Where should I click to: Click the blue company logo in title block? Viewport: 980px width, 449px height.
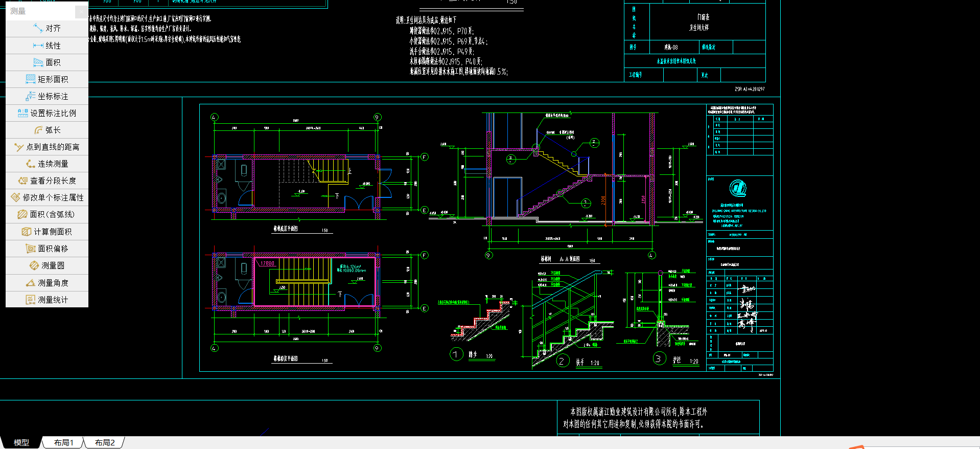[738, 189]
